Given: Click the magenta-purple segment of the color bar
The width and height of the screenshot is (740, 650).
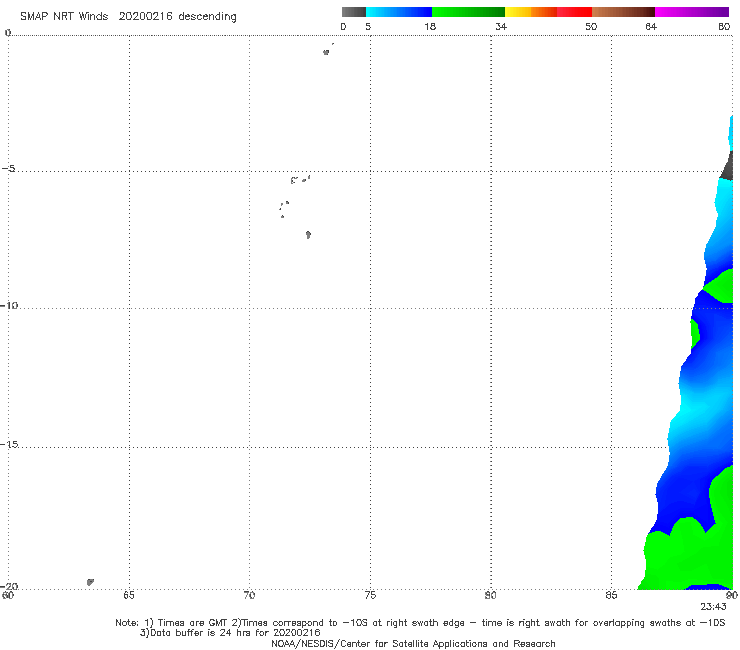Looking at the screenshot, I should coord(692,12).
